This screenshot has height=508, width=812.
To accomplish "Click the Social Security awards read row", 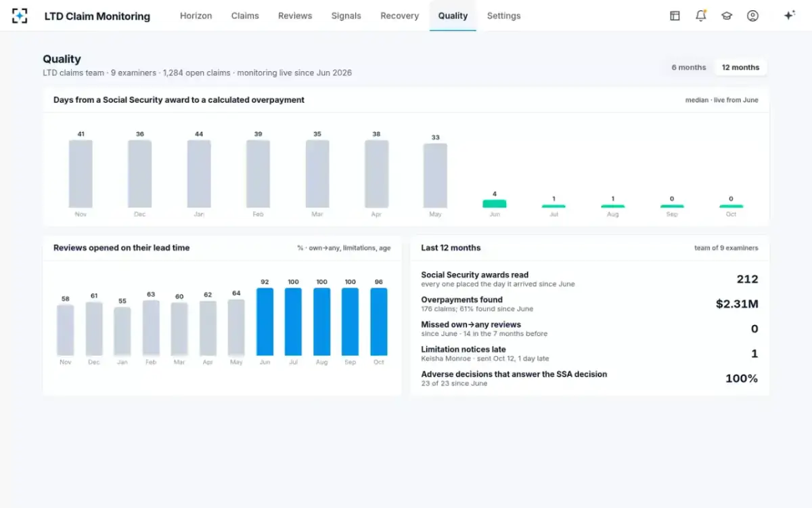I will pos(589,279).
